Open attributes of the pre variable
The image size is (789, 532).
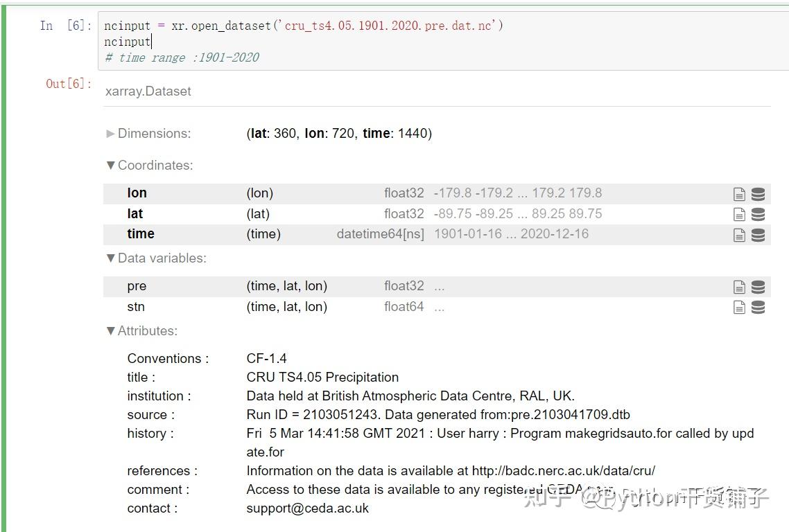click(739, 286)
